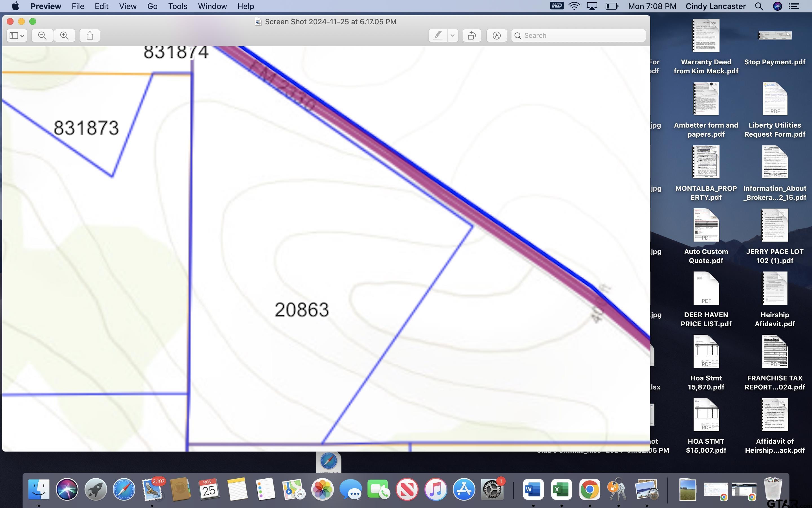
Task: Open Mail with 2,107 unread badge
Action: tap(152, 489)
